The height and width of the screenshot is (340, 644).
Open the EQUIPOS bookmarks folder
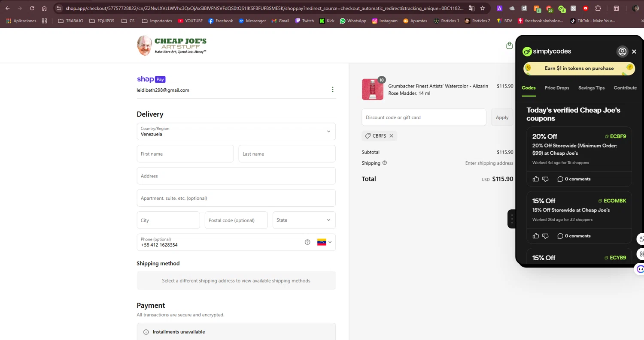[102, 21]
